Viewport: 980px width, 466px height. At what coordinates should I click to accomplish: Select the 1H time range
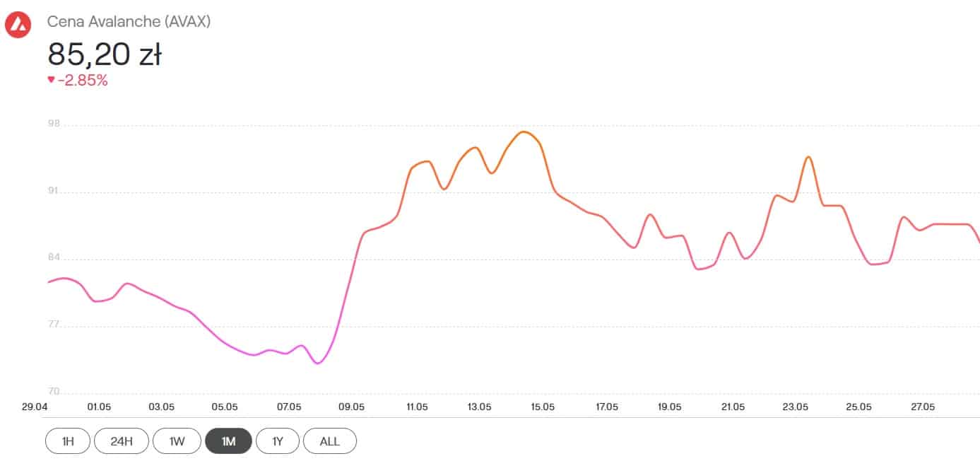68,441
